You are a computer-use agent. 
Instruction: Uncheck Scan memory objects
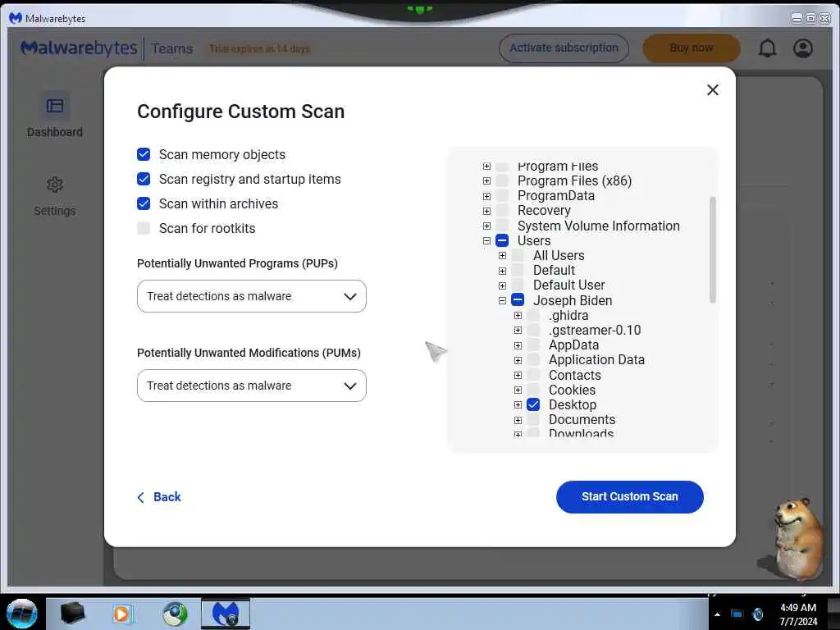click(144, 154)
